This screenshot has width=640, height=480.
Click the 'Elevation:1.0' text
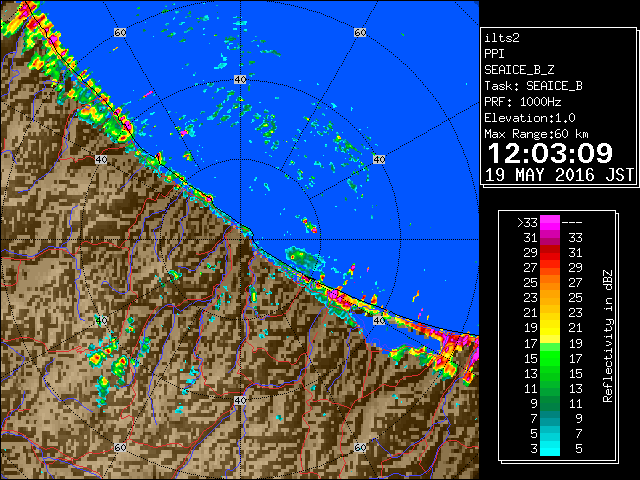[x=530, y=118]
